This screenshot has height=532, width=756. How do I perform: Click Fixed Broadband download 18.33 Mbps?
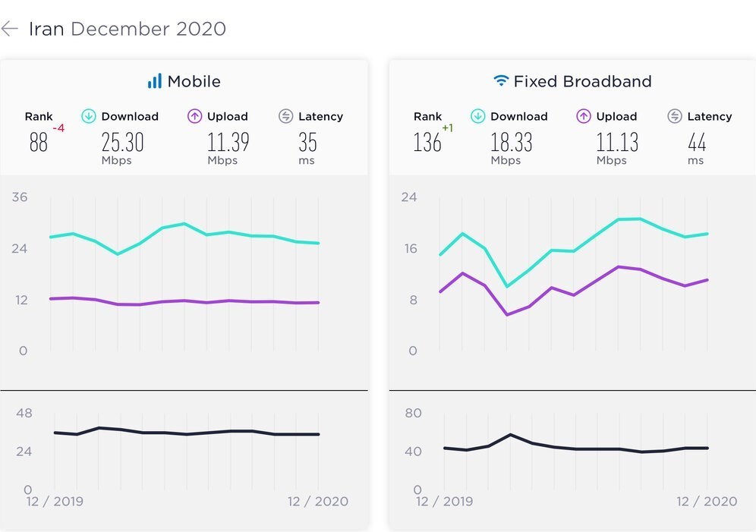[x=512, y=142]
